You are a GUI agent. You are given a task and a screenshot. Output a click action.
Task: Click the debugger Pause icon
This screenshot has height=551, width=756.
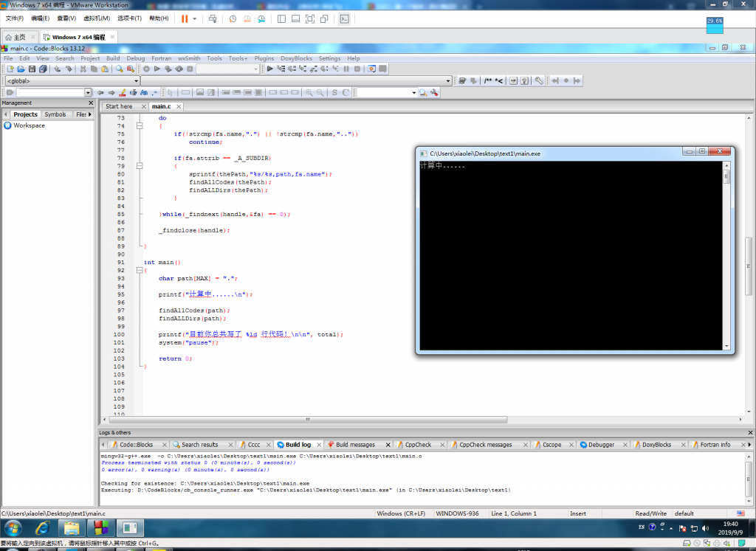pyautogui.click(x=346, y=69)
